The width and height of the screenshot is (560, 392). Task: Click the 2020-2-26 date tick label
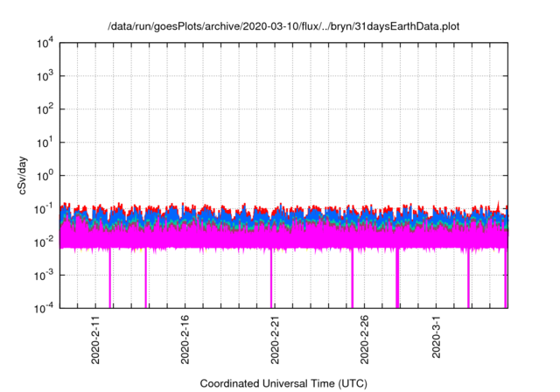(x=364, y=339)
